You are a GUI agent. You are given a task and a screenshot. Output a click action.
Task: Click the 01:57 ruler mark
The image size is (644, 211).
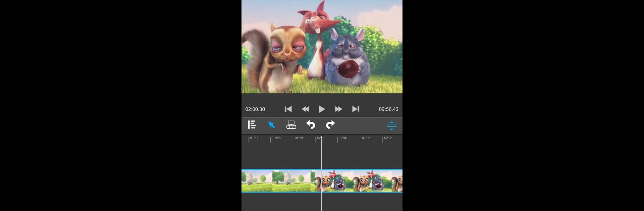coord(254,138)
